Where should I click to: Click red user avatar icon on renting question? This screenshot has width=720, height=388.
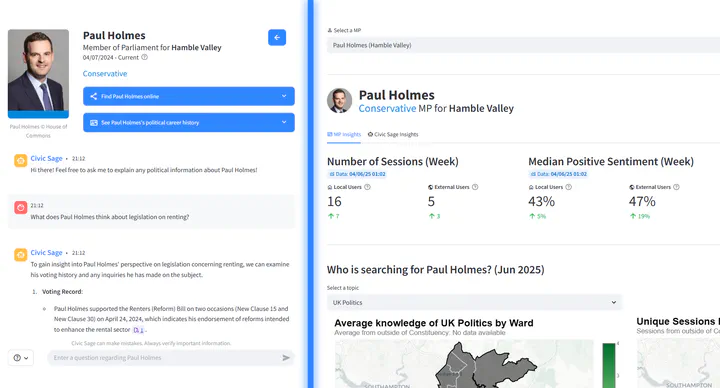pos(21,208)
